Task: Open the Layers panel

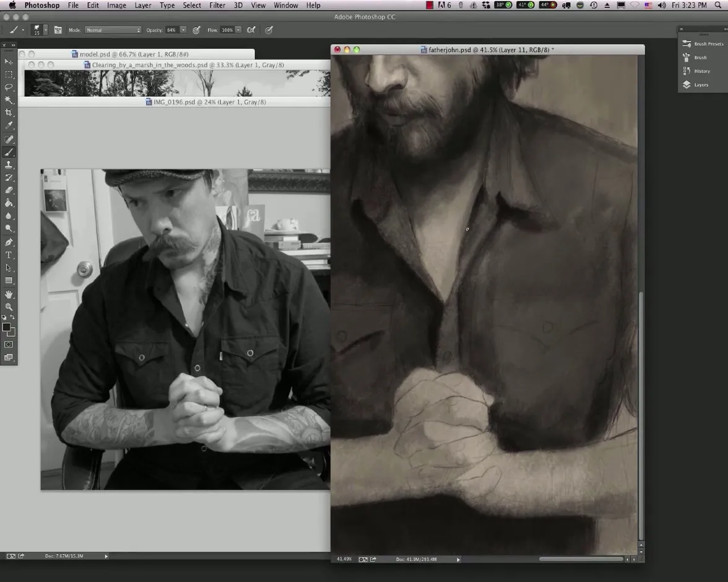Action: click(x=701, y=85)
